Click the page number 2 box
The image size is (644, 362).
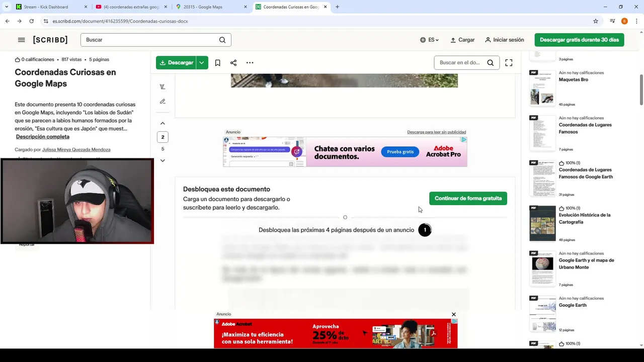[163, 137]
